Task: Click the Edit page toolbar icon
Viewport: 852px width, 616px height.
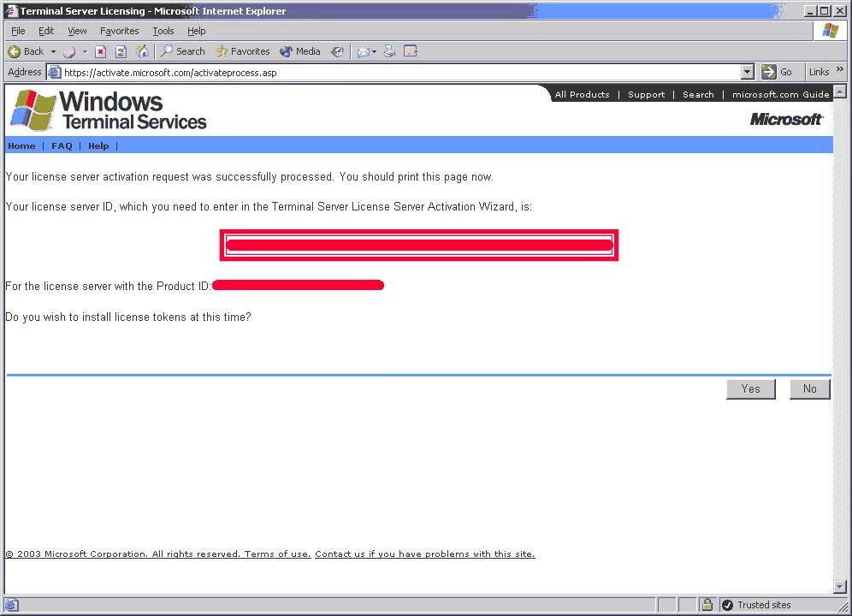Action: pyautogui.click(x=411, y=51)
